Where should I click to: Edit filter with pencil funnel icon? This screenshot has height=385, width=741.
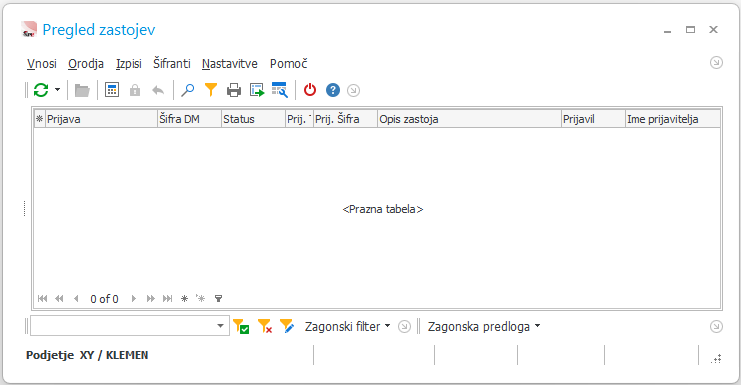coord(287,326)
